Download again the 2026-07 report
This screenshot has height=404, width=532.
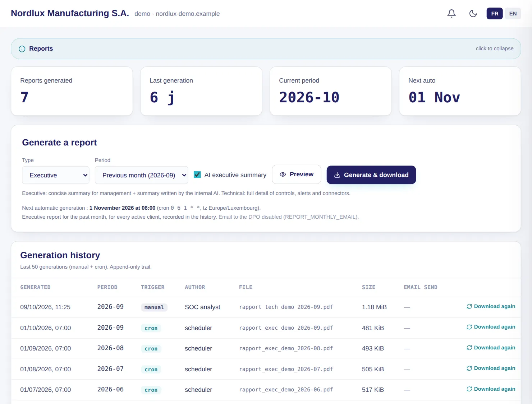[x=491, y=368]
